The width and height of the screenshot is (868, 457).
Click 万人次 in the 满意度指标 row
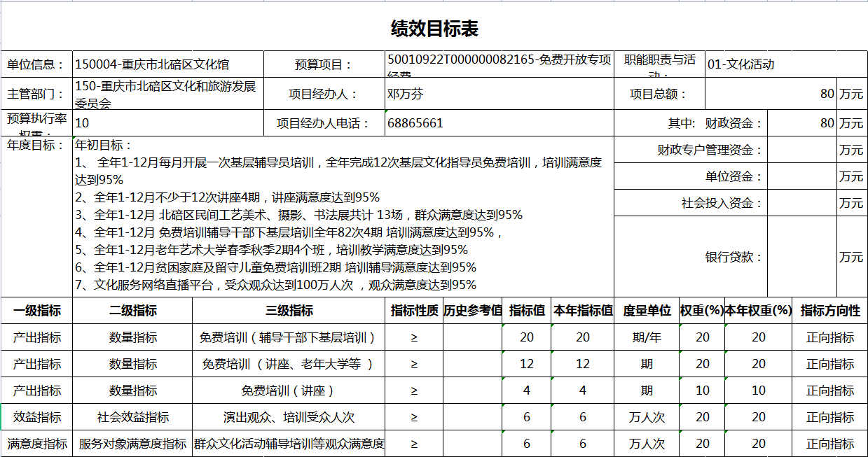(647, 444)
